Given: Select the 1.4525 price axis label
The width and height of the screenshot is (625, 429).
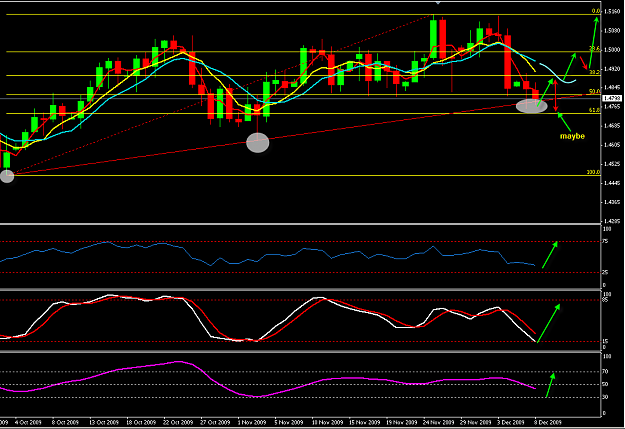Looking at the screenshot, I should (x=612, y=164).
